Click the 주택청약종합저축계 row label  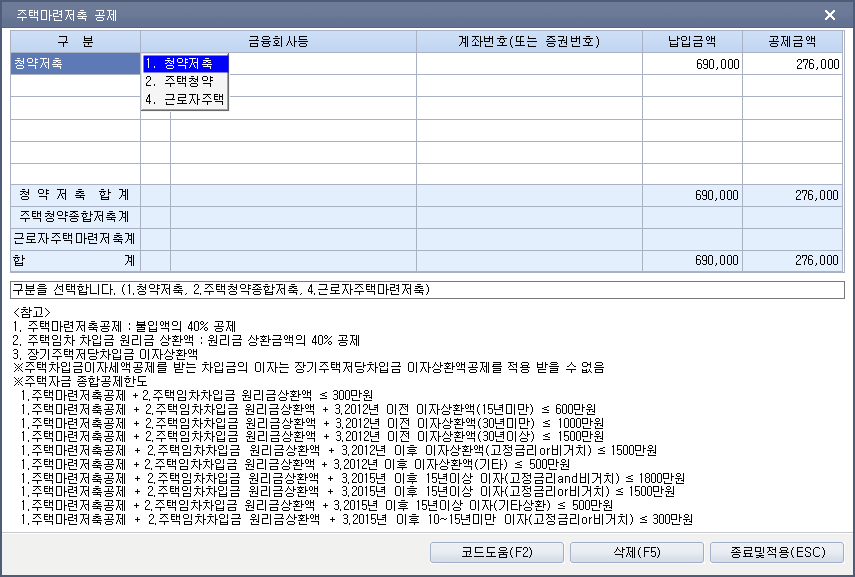point(75,217)
